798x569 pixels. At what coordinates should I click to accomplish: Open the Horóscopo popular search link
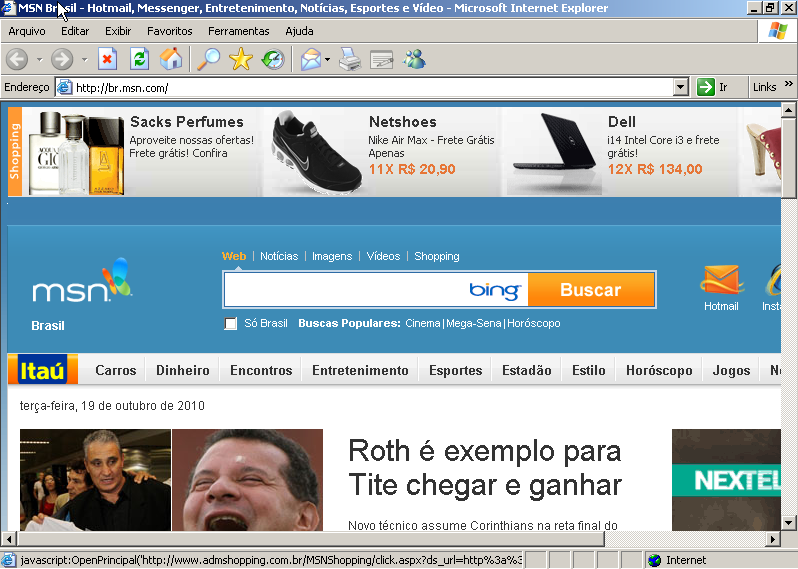coord(534,323)
